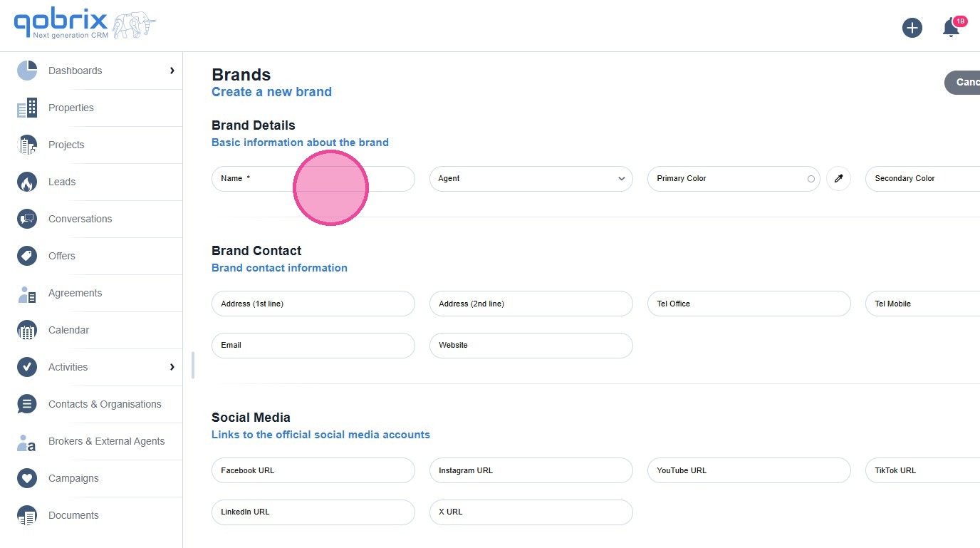Click the Website field
This screenshot has width=980, height=548.
tap(531, 346)
